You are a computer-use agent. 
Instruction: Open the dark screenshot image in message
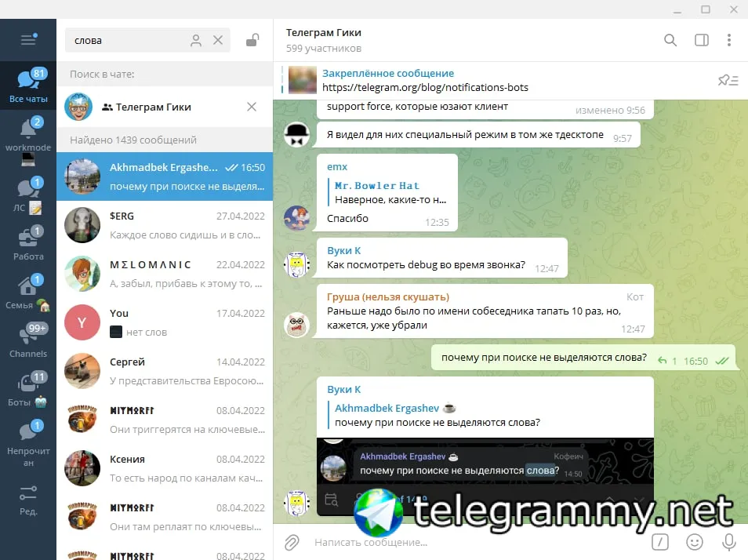(485, 477)
